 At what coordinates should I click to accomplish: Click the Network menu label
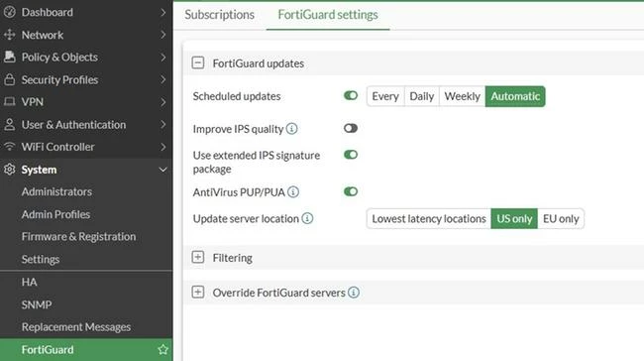pyautogui.click(x=43, y=35)
